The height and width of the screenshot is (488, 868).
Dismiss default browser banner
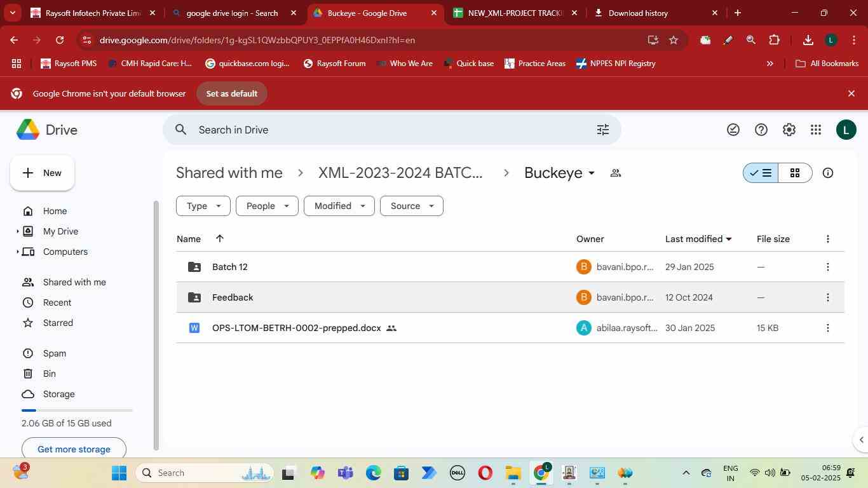(851, 93)
